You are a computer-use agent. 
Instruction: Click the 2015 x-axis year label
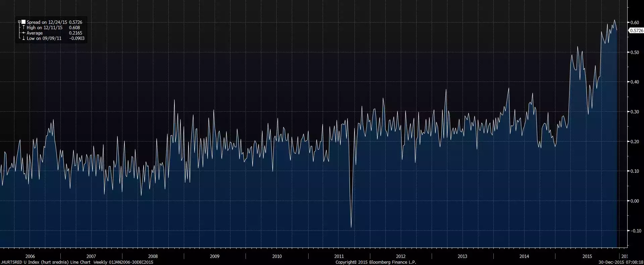click(587, 256)
